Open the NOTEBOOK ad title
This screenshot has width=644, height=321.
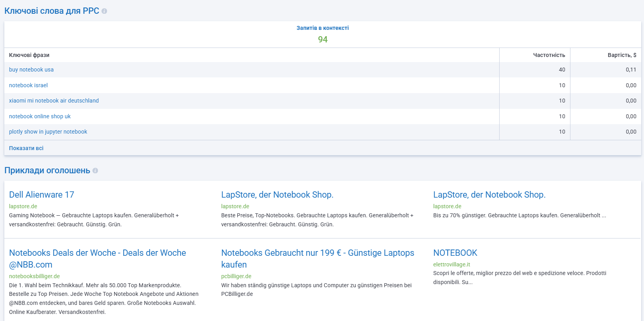point(455,253)
